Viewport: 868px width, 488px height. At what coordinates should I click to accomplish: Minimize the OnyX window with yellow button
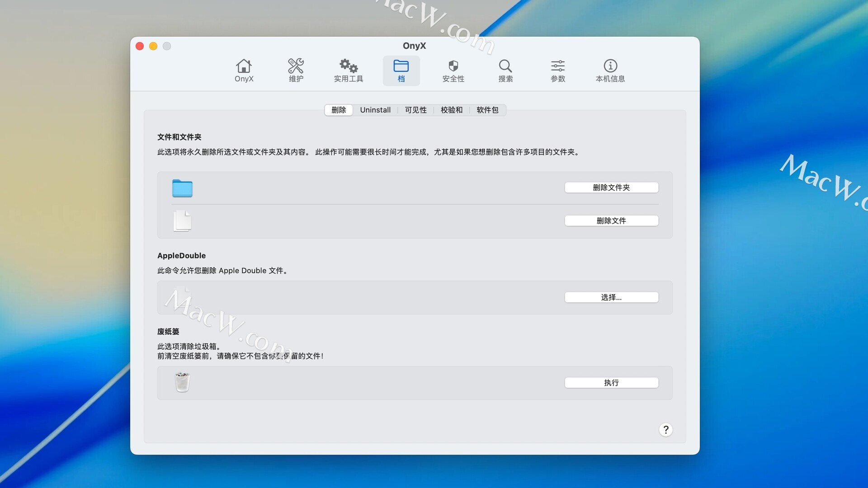coord(153,46)
